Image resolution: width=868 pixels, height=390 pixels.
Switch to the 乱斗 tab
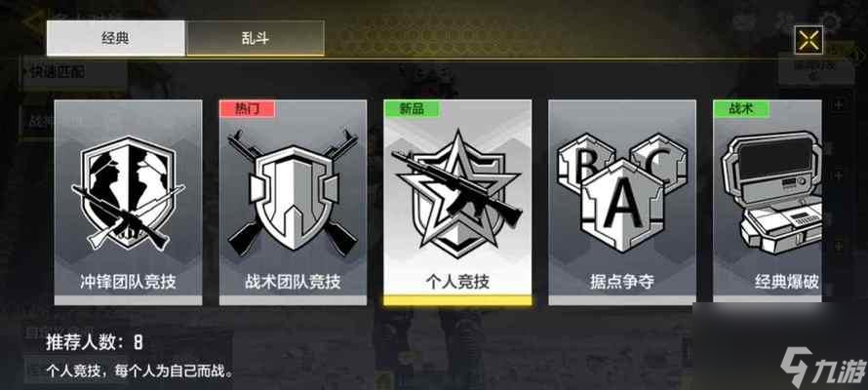256,38
